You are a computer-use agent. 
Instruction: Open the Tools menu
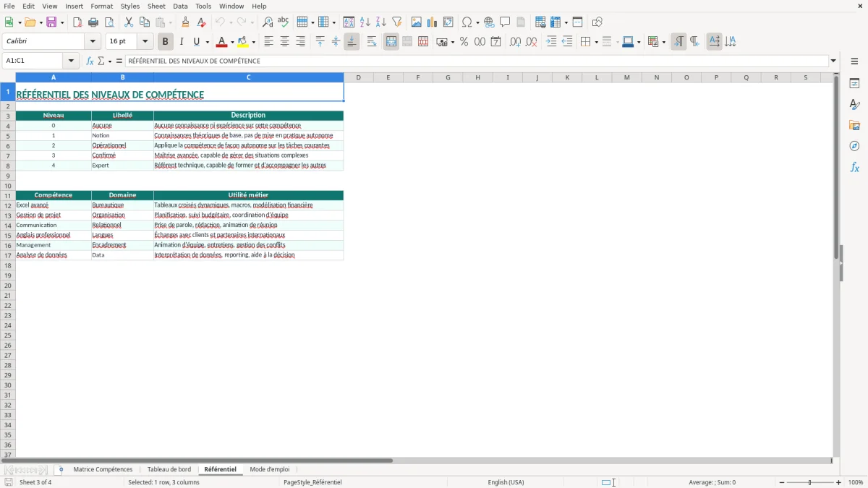point(203,6)
